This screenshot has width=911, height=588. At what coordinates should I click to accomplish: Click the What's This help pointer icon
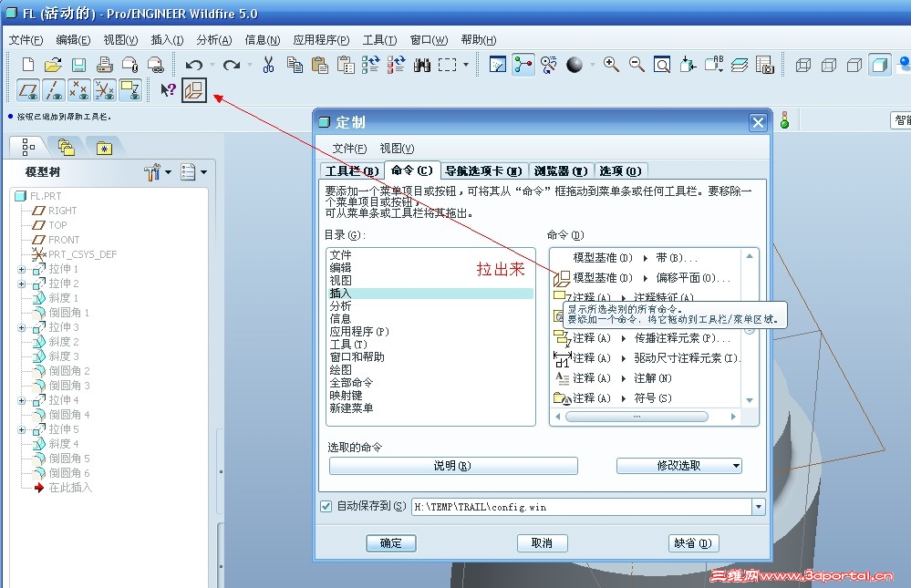pos(168,90)
